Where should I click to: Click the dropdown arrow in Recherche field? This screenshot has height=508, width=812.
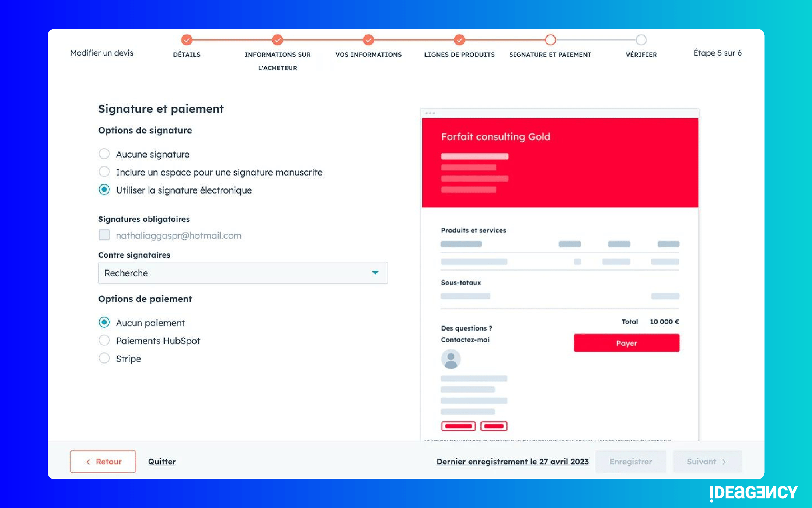[375, 273]
